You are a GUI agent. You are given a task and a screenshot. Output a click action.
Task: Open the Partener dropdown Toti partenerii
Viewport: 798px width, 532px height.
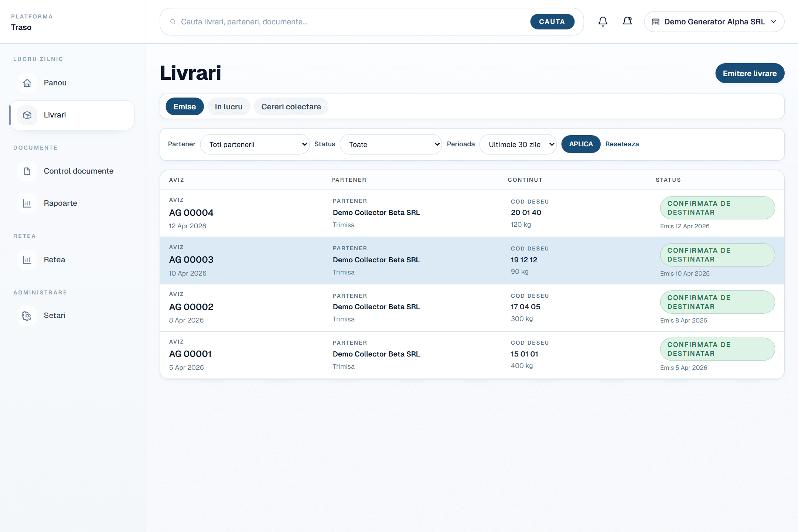tap(255, 144)
